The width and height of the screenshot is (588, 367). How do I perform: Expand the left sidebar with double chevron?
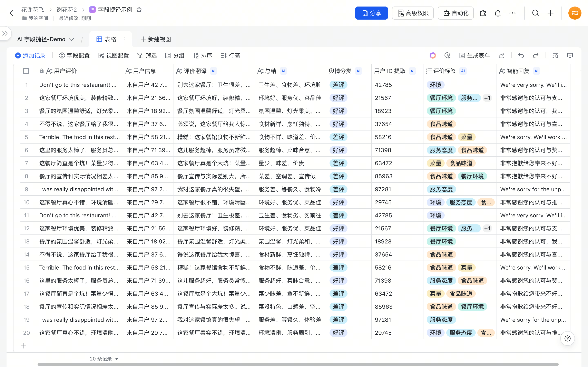(5, 33)
